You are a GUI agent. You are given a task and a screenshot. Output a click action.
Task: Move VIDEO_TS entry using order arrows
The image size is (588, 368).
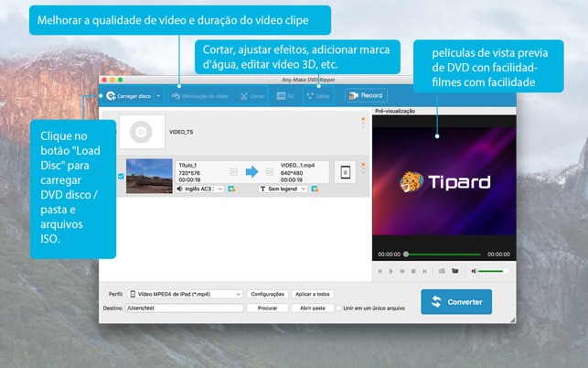[x=363, y=125]
